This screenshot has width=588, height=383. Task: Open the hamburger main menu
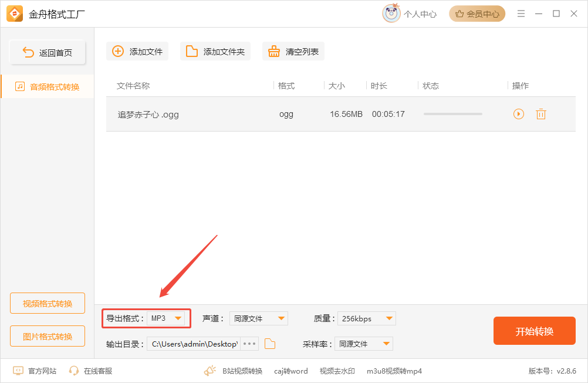click(521, 14)
